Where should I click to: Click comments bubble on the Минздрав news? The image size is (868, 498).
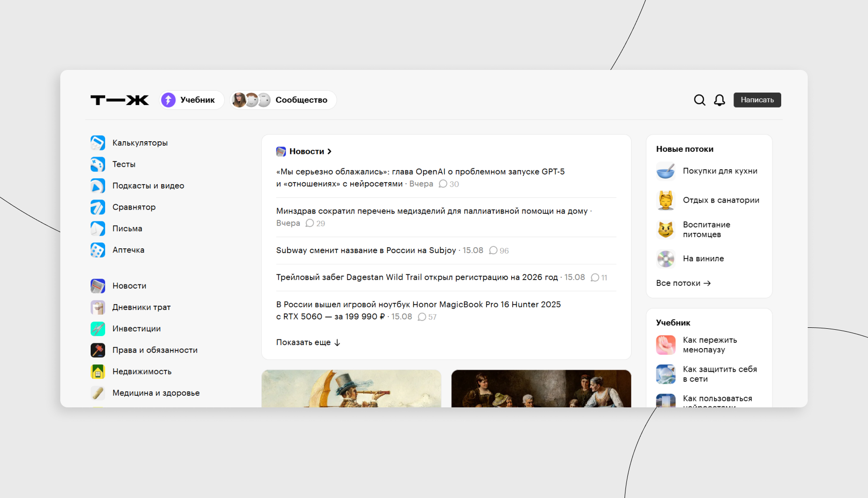[x=310, y=223]
